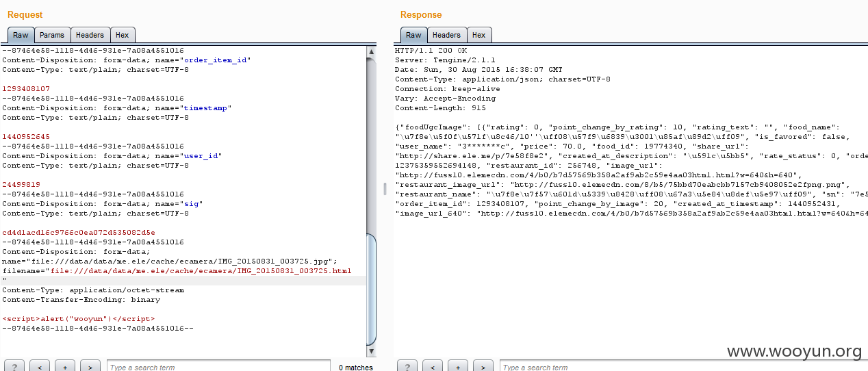
Task: Click the '+' options button in Request search
Action: click(x=65, y=366)
